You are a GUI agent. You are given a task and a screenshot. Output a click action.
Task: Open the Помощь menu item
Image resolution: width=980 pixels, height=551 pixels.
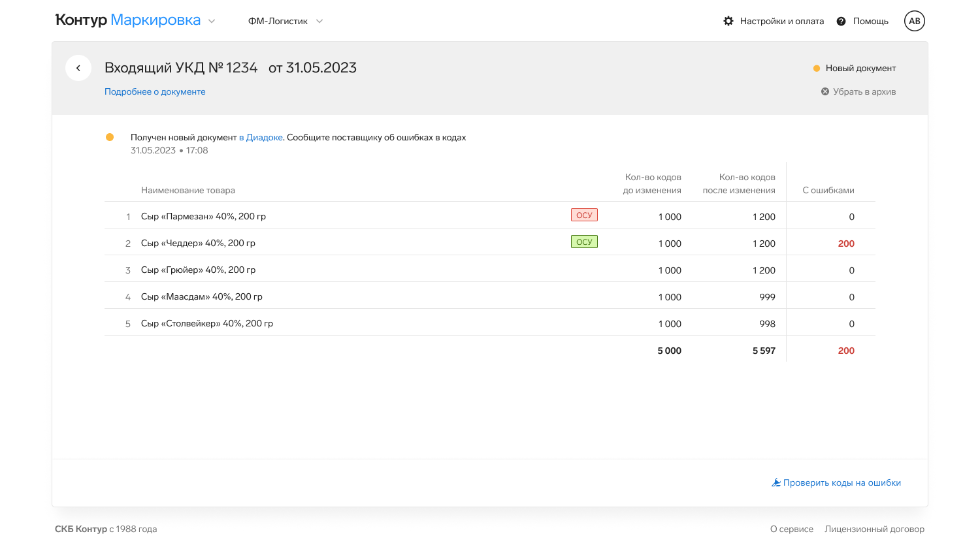(x=870, y=21)
